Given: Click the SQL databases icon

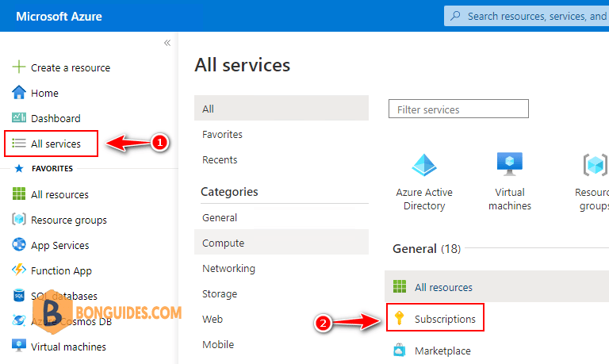Looking at the screenshot, I should pyautogui.click(x=19, y=295).
